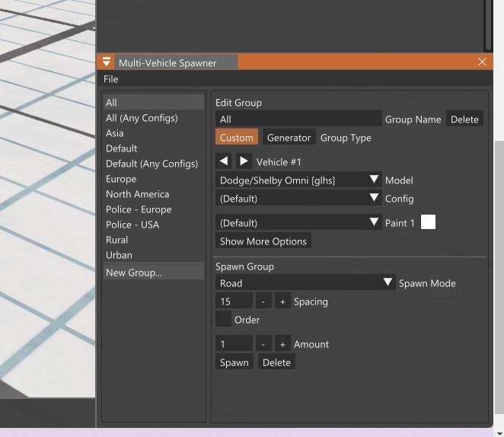The height and width of the screenshot is (437, 504).
Task: Expand the Config dropdown
Action: tap(298, 199)
